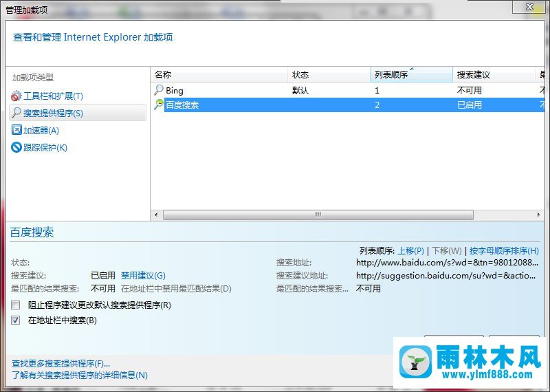550x392 pixels.
Task: Open 查找更多搜索提供程序(F)... link
Action: coord(60,364)
